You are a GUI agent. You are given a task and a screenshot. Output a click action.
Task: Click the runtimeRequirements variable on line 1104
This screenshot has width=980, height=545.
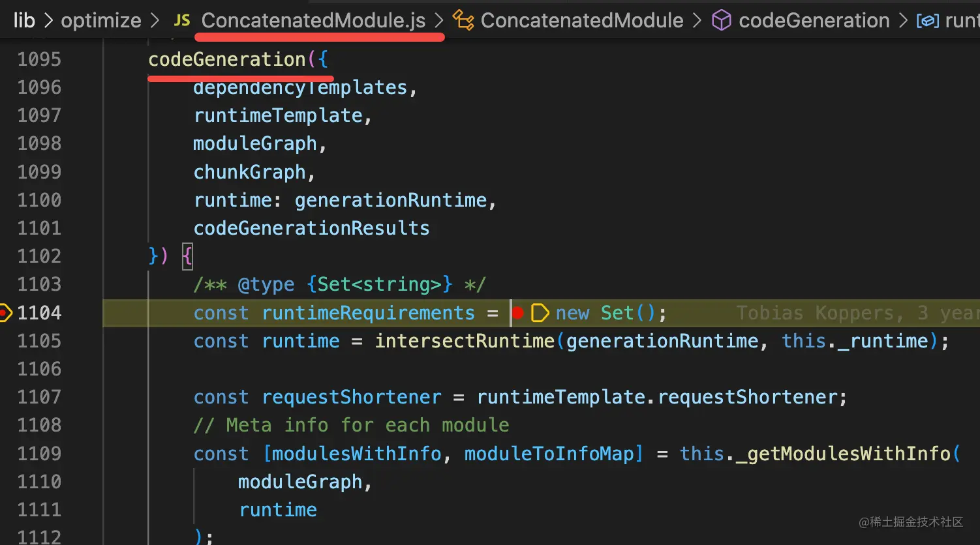click(368, 314)
